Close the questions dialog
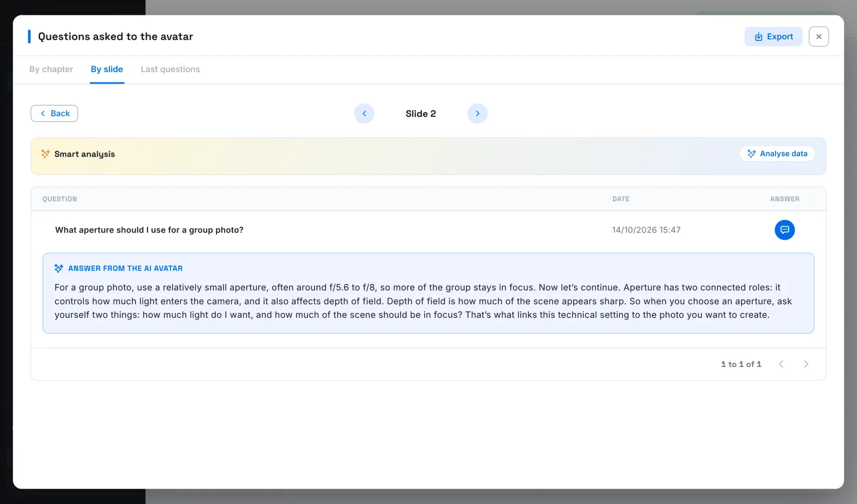The width and height of the screenshot is (857, 504). point(819,37)
